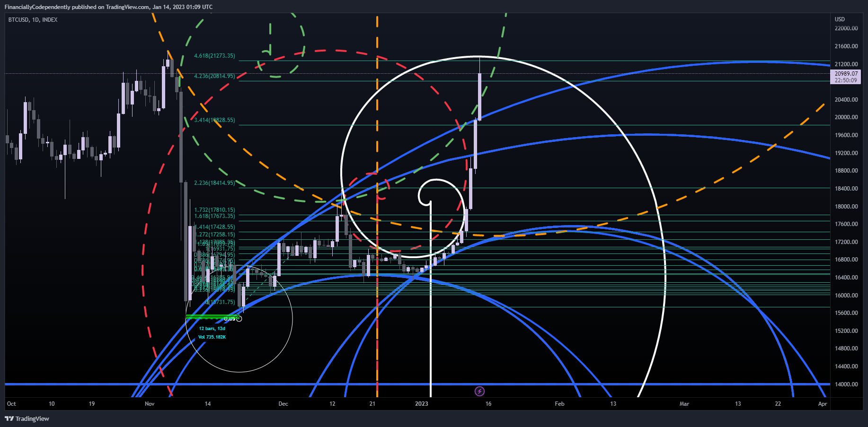Viewport: 868px width, 427px height.
Task: Click the 14400.00 price axis label
Action: [846, 366]
